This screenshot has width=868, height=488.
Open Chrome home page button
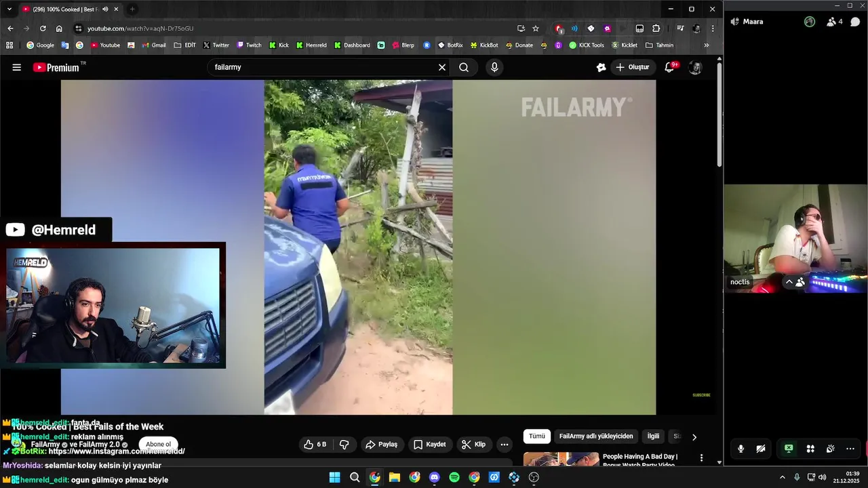coord(59,28)
